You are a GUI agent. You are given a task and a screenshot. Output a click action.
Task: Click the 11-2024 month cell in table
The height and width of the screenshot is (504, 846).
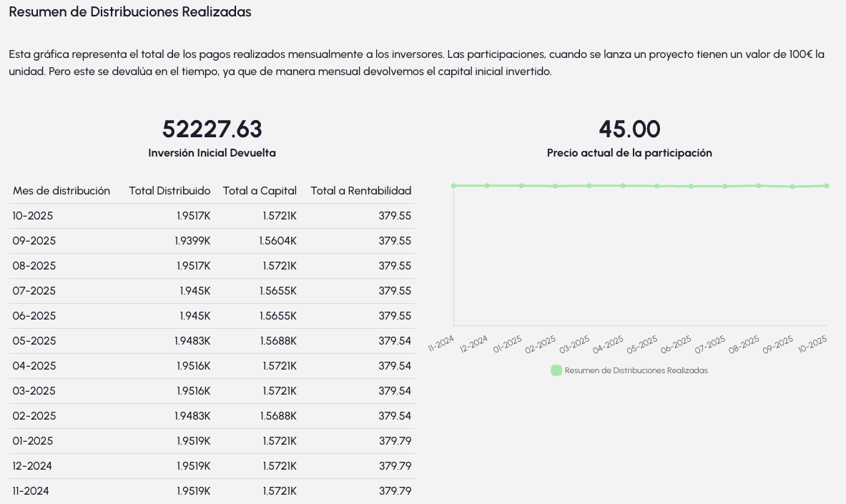(x=31, y=491)
